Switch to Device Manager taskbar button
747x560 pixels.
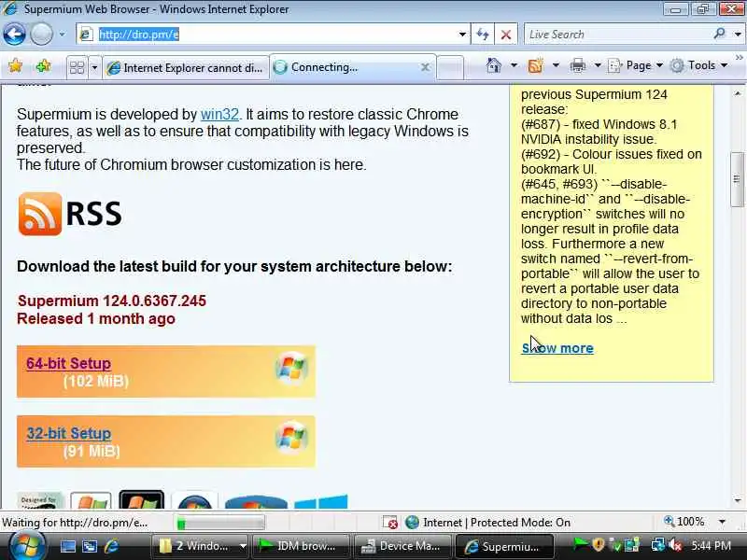[402, 546]
